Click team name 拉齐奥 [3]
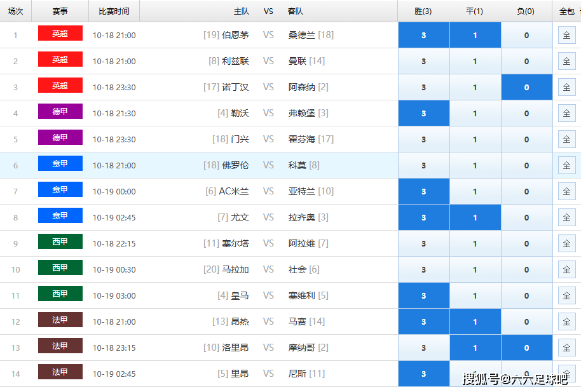Image resolution: width=581 pixels, height=392 pixels. [x=308, y=217]
